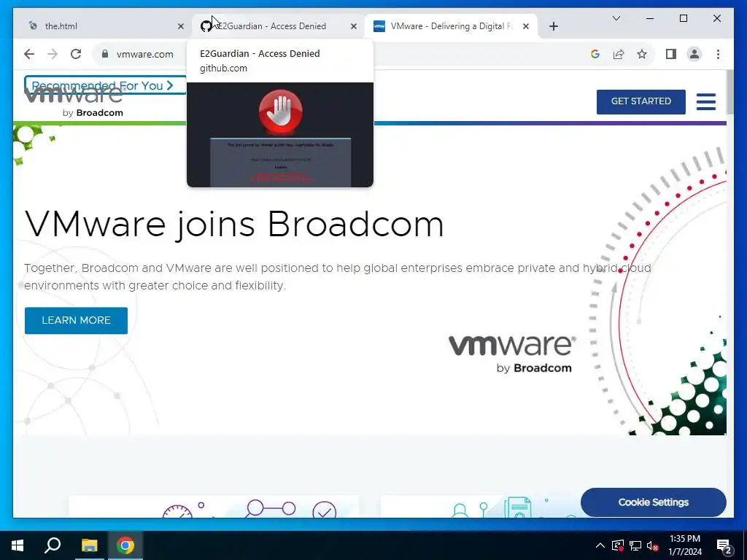Image resolution: width=747 pixels, height=560 pixels.
Task: Share this page using the share icon
Action: click(619, 54)
